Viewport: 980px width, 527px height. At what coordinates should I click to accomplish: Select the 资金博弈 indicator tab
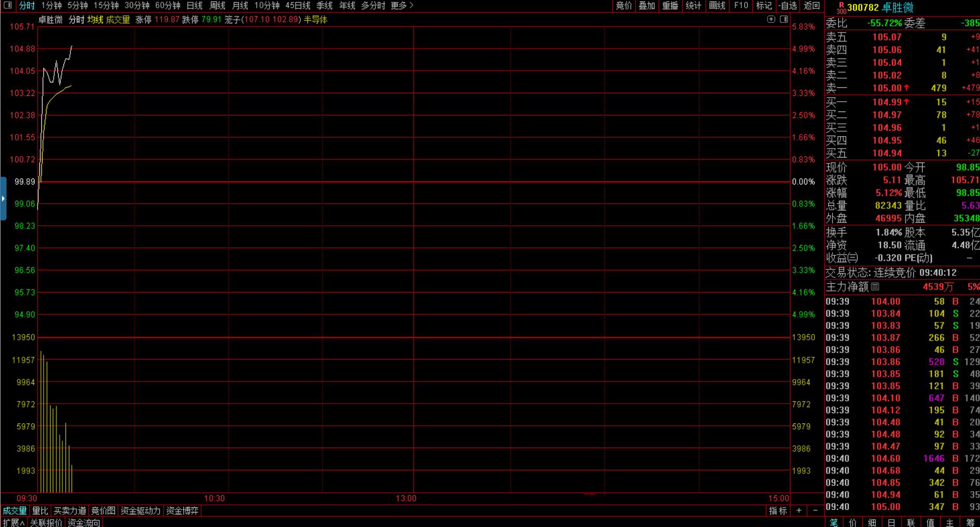point(182,511)
